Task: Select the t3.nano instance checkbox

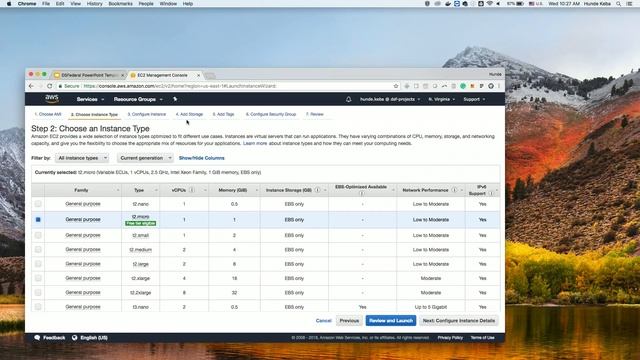Action: click(x=38, y=307)
